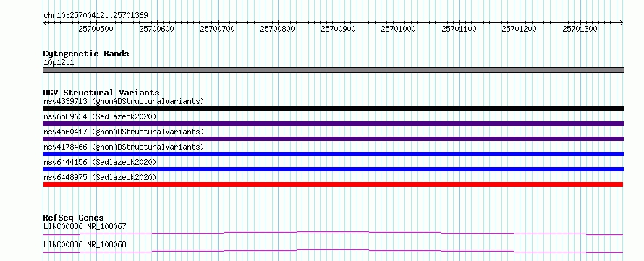Viewport: 644px width, 261px height.
Task: Click the LINC00836|NR_108068 gene label
Action: tap(85, 245)
